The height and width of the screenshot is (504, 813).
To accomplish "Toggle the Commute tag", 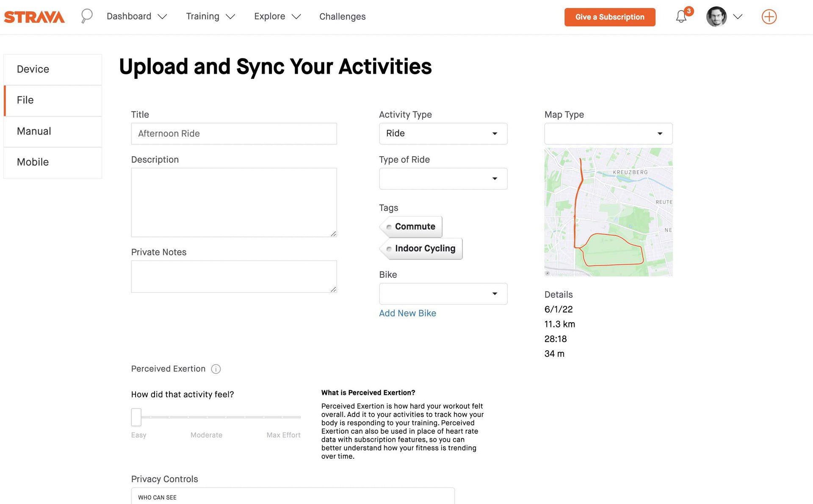I will 411,227.
